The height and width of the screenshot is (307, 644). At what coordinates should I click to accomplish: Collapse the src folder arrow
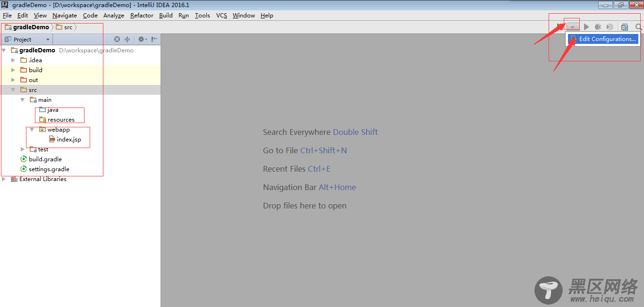click(x=13, y=90)
